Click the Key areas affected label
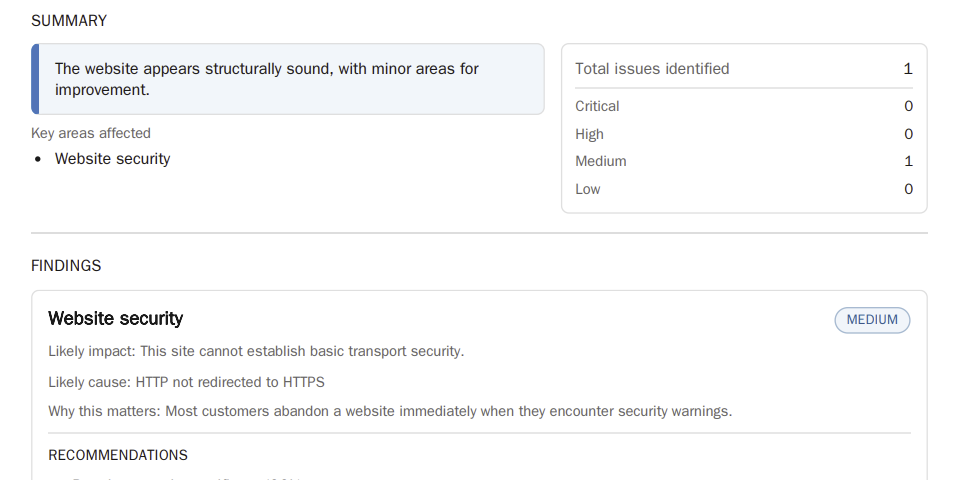This screenshot has width=960, height=480. [91, 133]
